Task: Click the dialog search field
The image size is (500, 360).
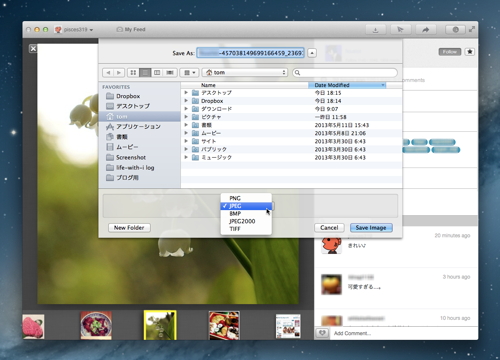Action: [345, 72]
